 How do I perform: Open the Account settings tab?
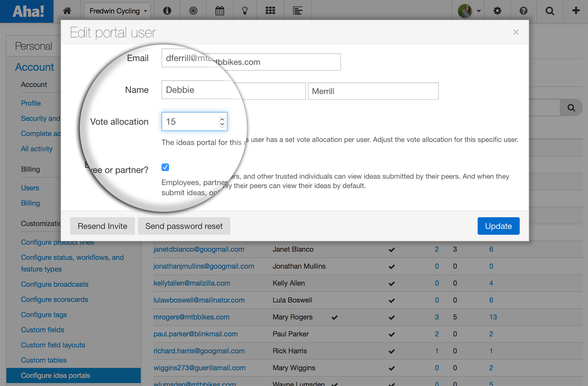click(35, 67)
